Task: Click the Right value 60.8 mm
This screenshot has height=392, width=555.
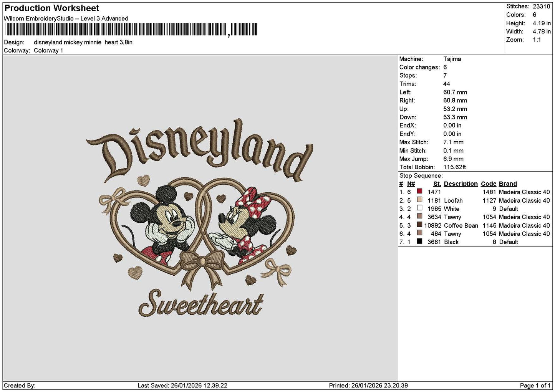Action: (455, 101)
